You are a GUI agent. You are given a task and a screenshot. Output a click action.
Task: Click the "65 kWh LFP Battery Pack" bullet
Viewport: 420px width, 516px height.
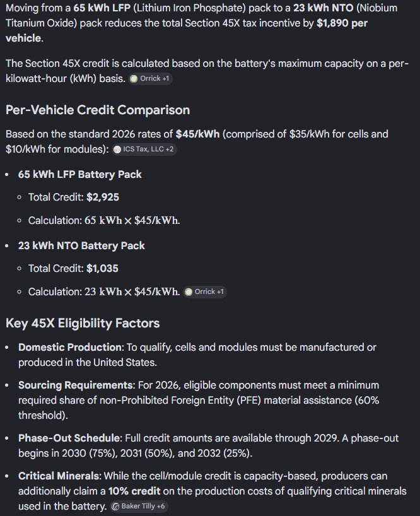point(80,174)
